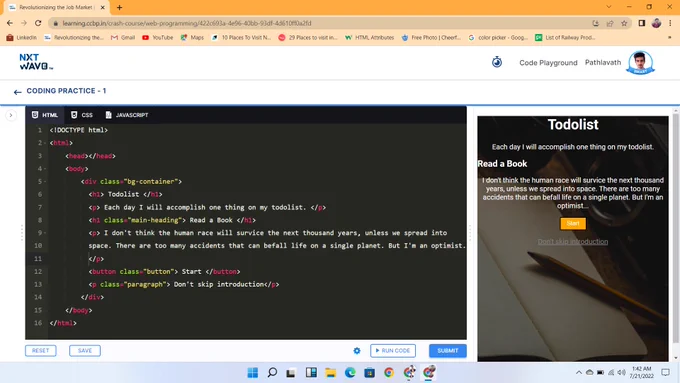Collapse code fold arrow on line 9

45,233
